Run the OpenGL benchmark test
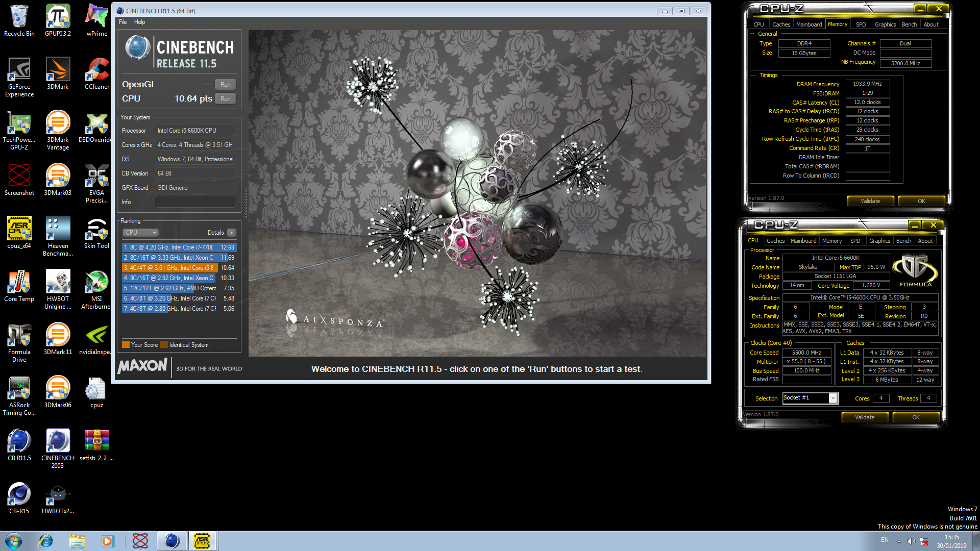The width and height of the screenshot is (980, 551). coord(225,84)
